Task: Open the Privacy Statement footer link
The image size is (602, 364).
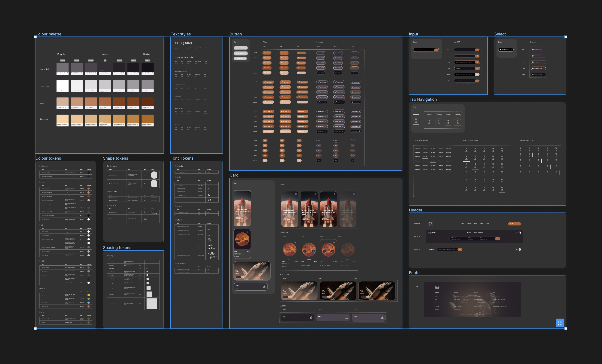Action: tap(478, 300)
